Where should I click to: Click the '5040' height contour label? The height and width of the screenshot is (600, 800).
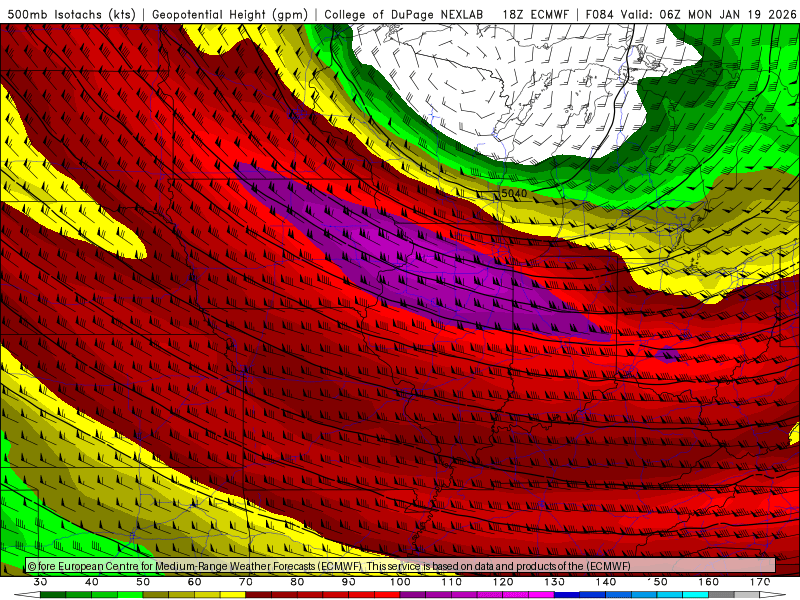(x=514, y=193)
